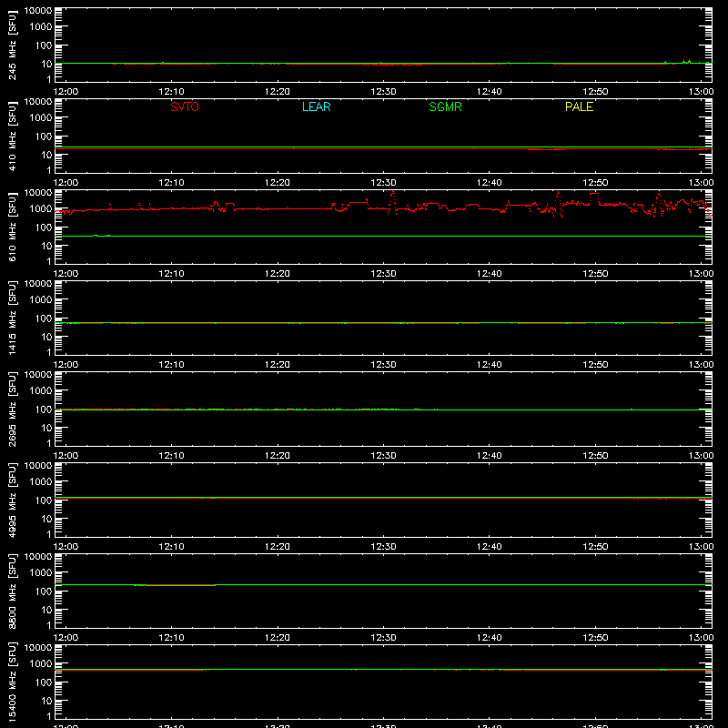Click the 100 y-axis value on 2695 MHz plot

[x=44, y=409]
